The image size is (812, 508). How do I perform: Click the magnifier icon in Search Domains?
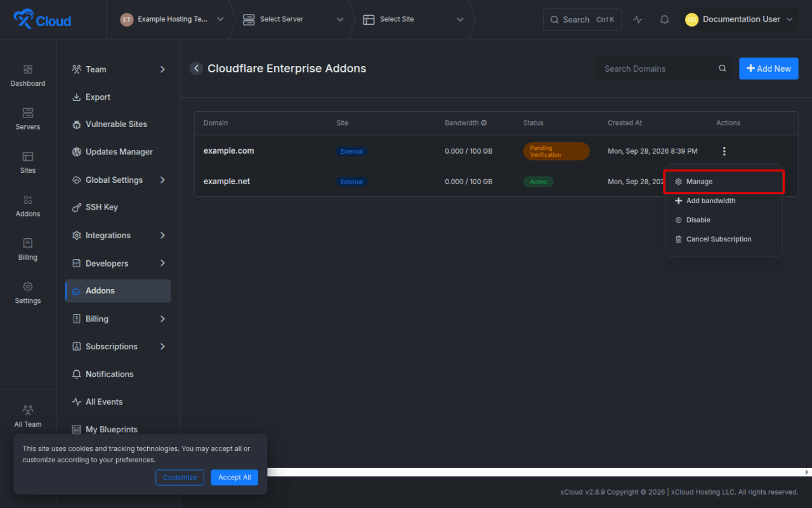point(722,69)
